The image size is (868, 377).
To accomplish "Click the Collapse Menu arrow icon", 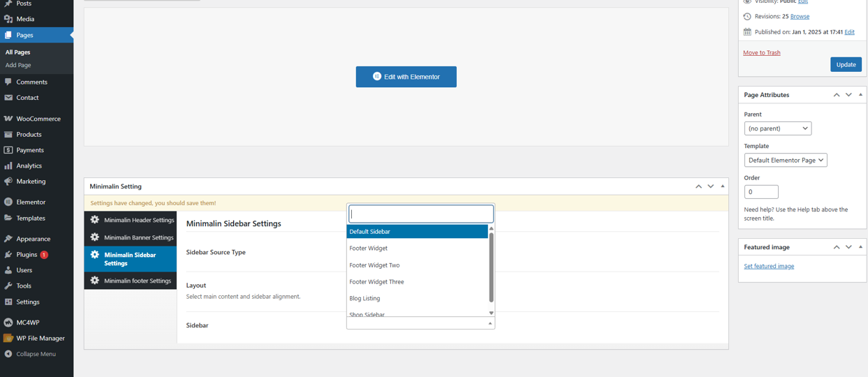I will [x=8, y=354].
